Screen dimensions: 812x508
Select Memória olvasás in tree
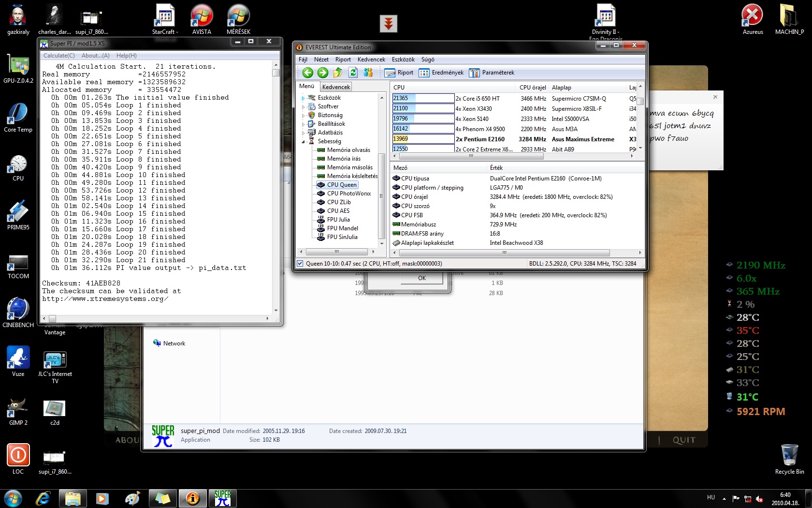click(x=348, y=150)
